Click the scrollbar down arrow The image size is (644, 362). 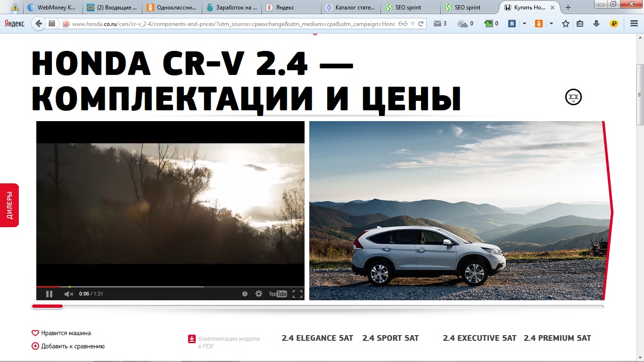640,357
